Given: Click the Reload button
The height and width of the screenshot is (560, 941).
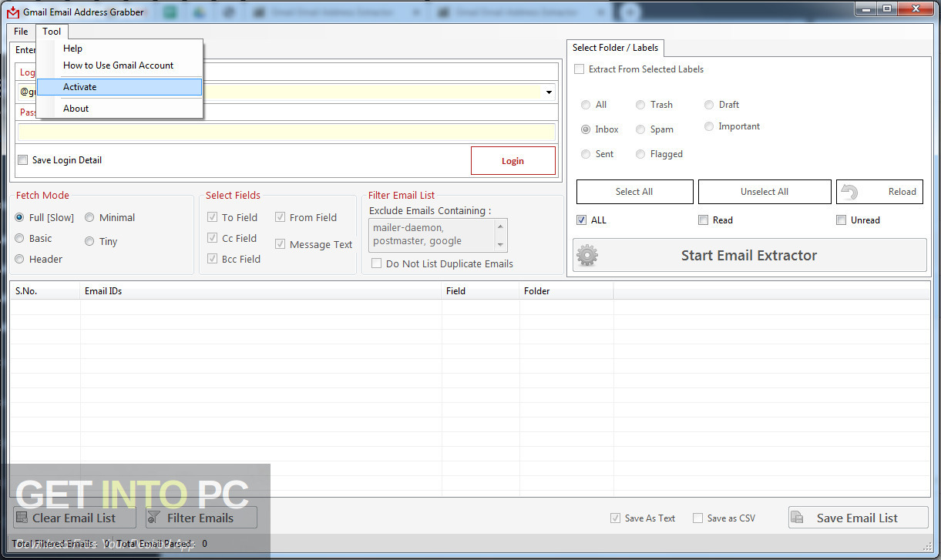Looking at the screenshot, I should point(879,192).
